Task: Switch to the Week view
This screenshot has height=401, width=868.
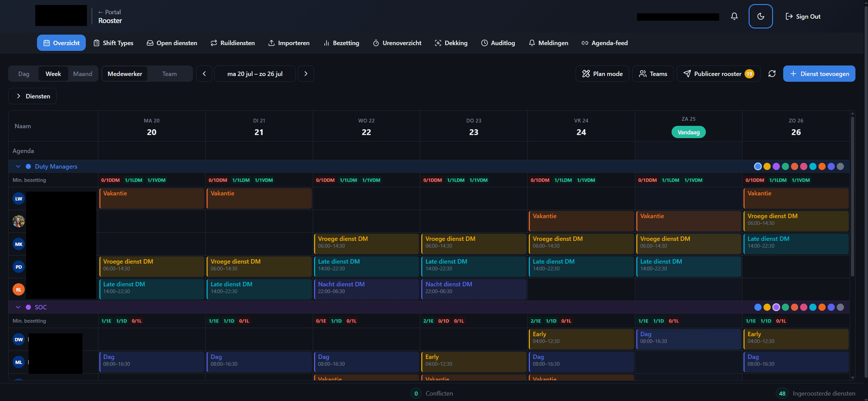Action: (53, 74)
